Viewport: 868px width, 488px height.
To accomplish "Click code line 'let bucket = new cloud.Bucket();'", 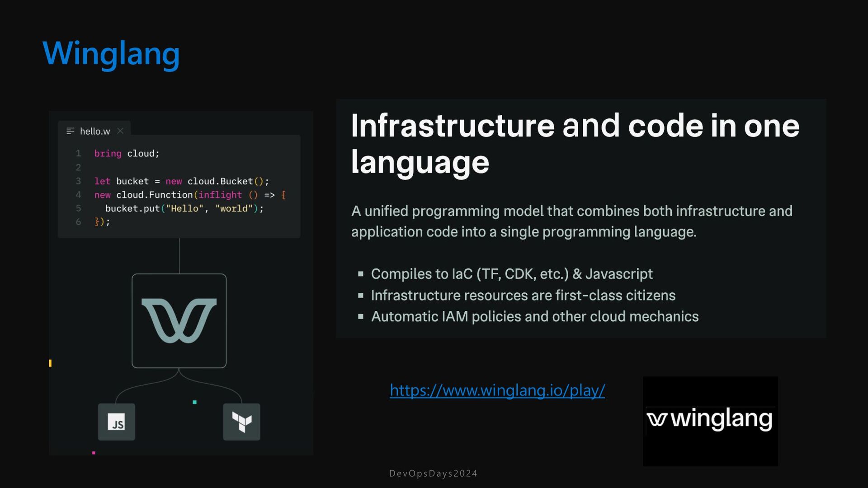I will point(182,181).
